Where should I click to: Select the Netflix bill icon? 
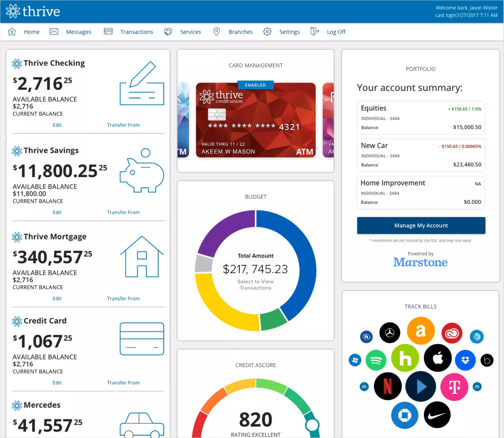click(388, 386)
